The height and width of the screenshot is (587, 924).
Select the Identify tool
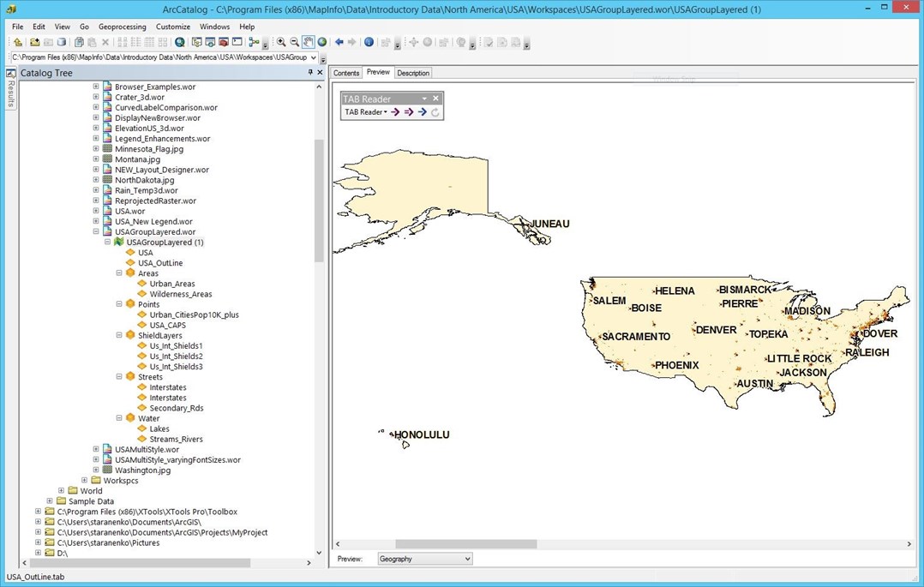(x=369, y=43)
